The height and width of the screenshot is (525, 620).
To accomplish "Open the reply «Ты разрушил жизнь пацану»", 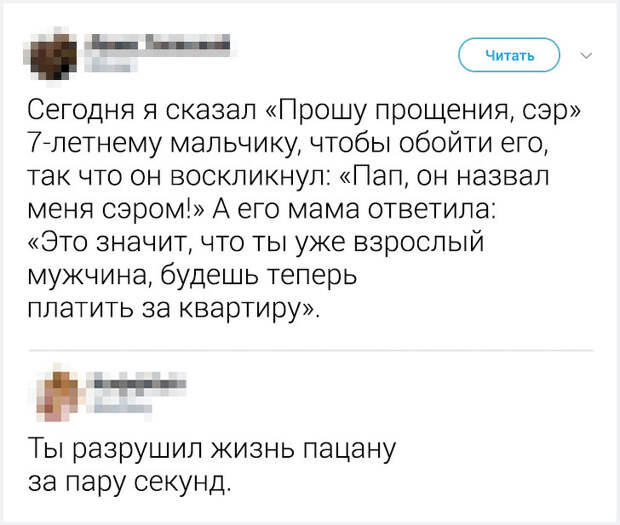I will click(x=212, y=449).
